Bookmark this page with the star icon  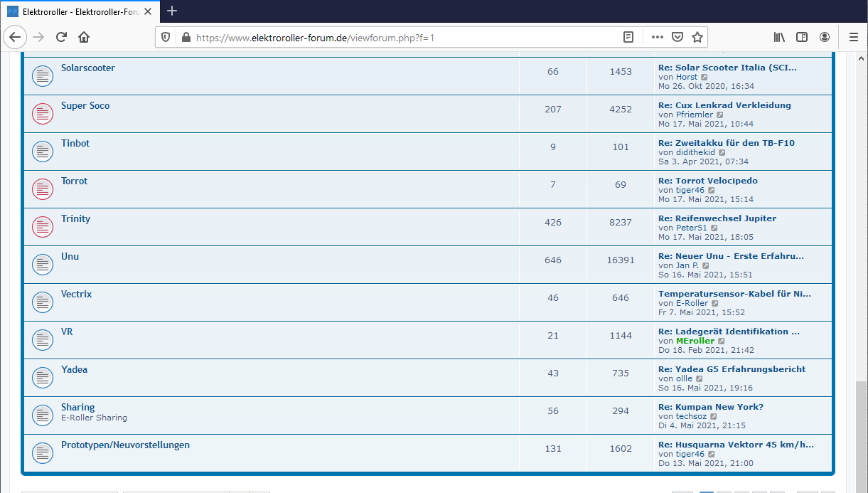[697, 37]
